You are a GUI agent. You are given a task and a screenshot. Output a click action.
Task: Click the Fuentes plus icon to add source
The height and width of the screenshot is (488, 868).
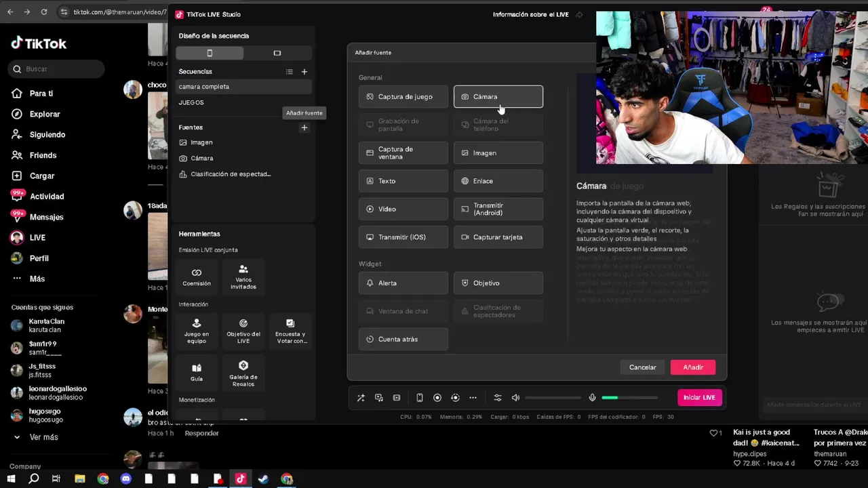(304, 127)
